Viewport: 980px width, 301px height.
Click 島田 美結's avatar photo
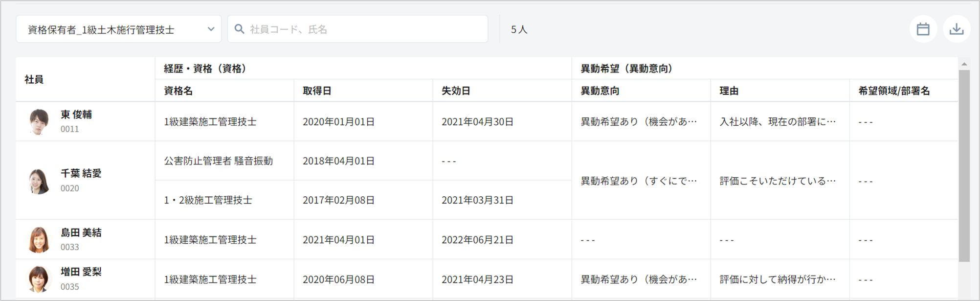pos(39,239)
